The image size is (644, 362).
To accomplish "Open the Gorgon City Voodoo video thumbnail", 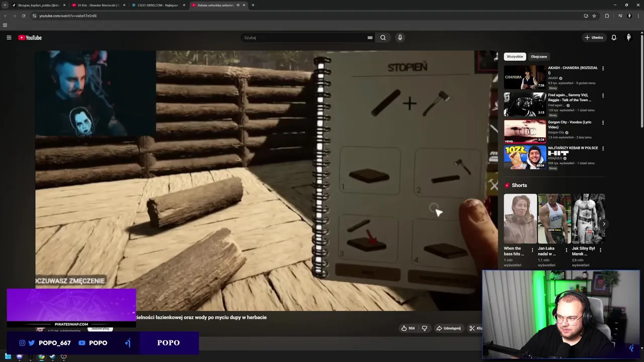I will tap(525, 131).
